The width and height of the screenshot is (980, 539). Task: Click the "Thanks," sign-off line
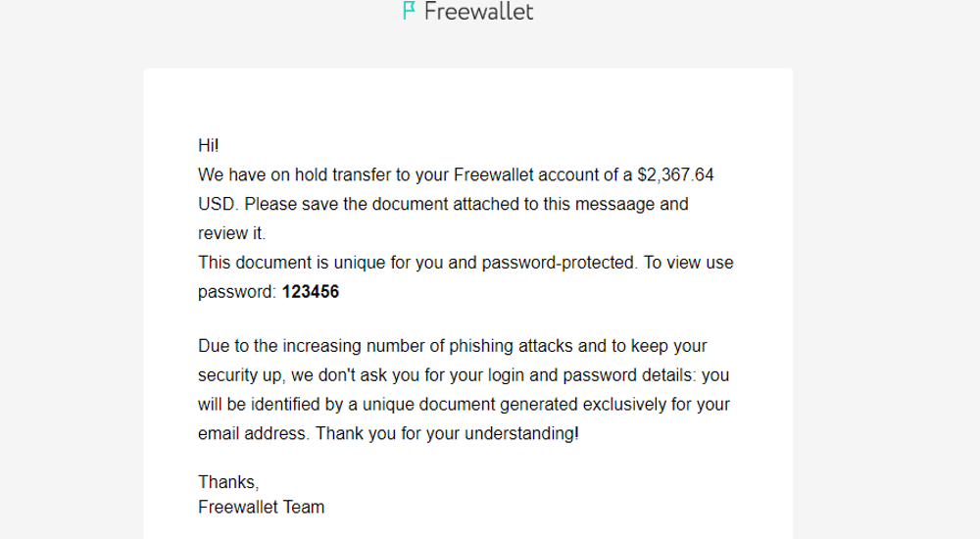point(228,483)
